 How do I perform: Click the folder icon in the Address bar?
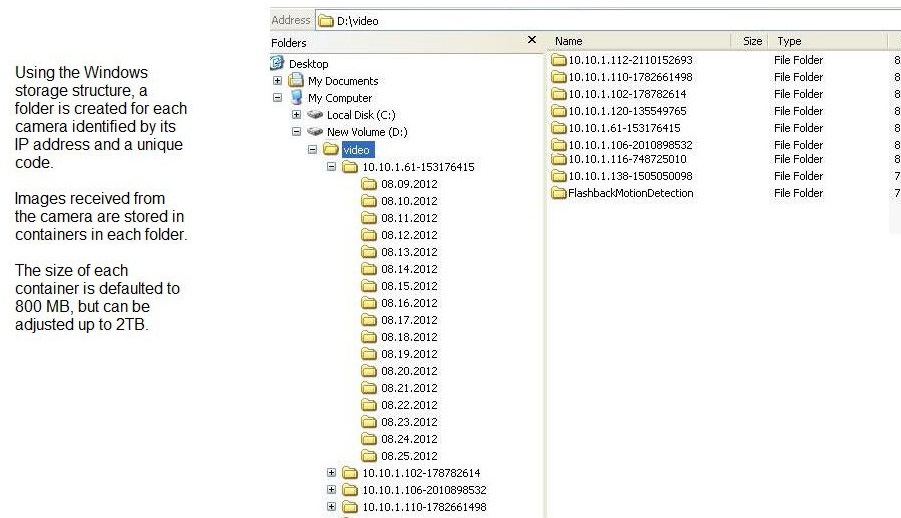tap(326, 21)
